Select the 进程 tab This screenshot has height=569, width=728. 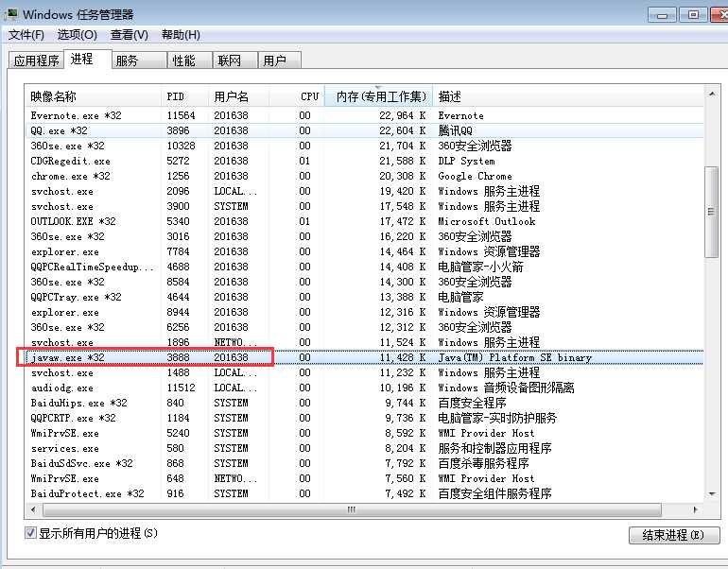(x=87, y=59)
